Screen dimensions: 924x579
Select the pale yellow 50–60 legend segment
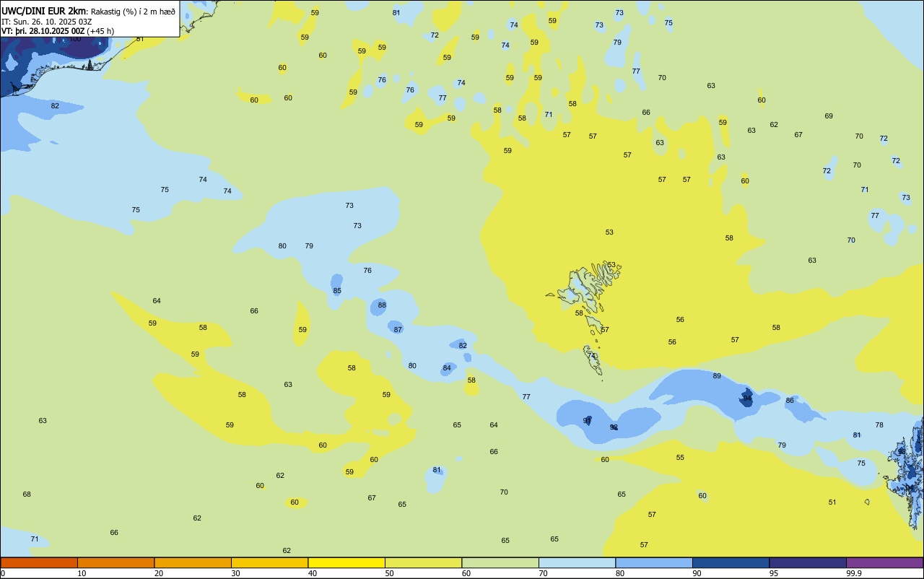(x=423, y=562)
